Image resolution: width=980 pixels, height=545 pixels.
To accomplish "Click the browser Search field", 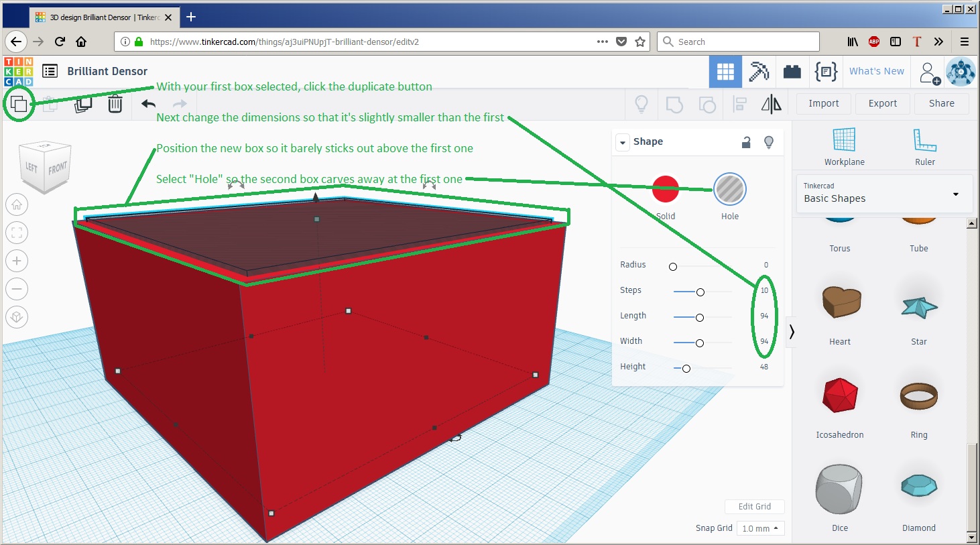I will (x=738, y=42).
